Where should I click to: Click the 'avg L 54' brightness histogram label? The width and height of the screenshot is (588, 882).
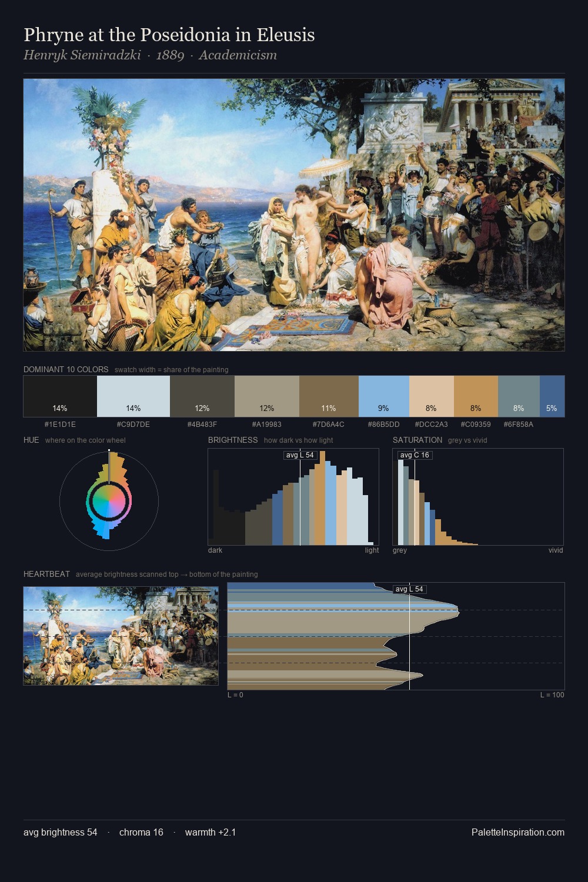(x=300, y=455)
